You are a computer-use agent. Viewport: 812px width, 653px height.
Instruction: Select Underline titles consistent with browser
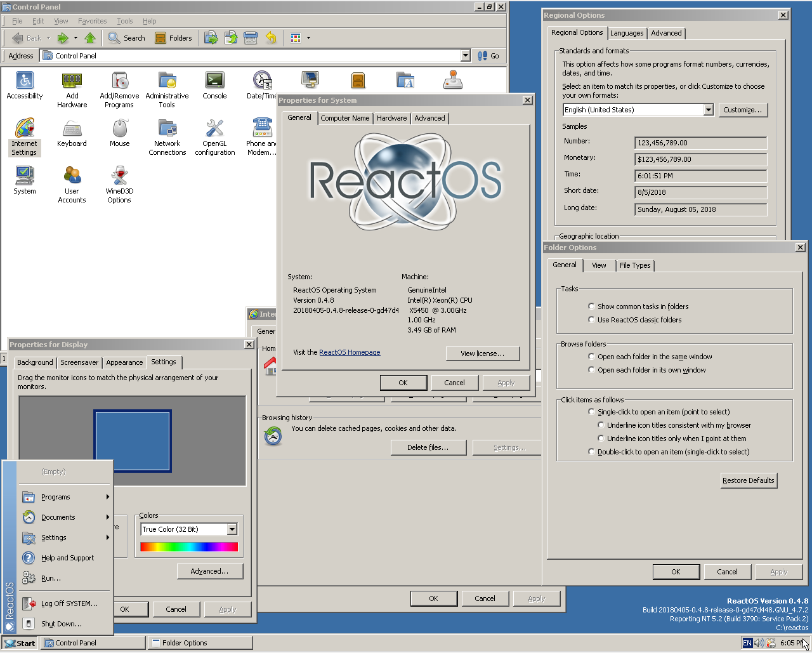click(x=601, y=425)
